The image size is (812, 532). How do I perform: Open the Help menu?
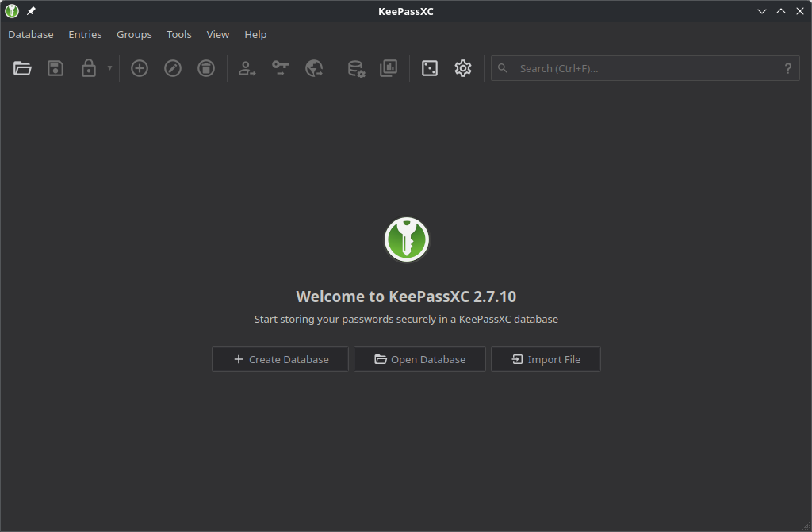255,35
